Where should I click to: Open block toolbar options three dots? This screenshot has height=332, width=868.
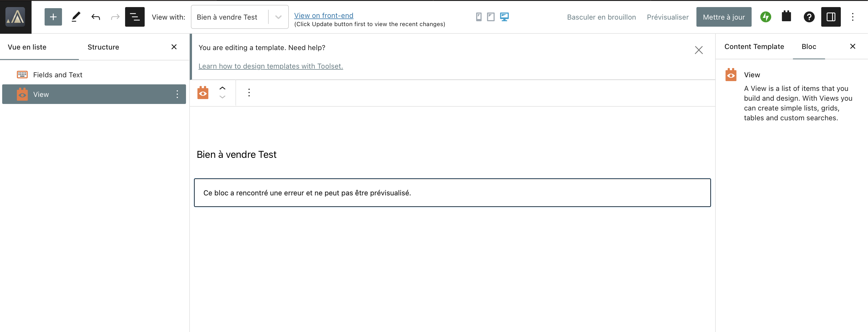pyautogui.click(x=249, y=93)
